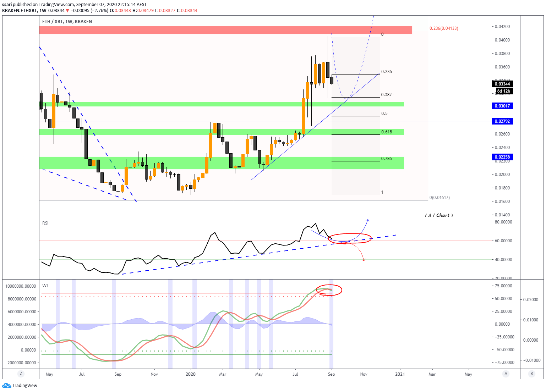The image size is (546, 392).
Task: Click the KRAKEN:ETHXBT symbol text in the header
Action: click(x=20, y=11)
